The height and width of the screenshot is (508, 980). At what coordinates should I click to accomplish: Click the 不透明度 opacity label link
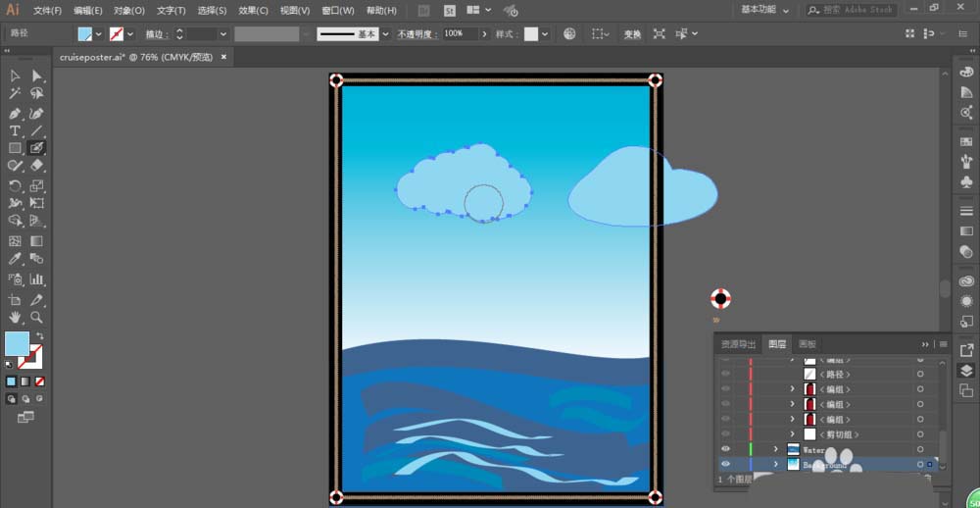point(417,34)
